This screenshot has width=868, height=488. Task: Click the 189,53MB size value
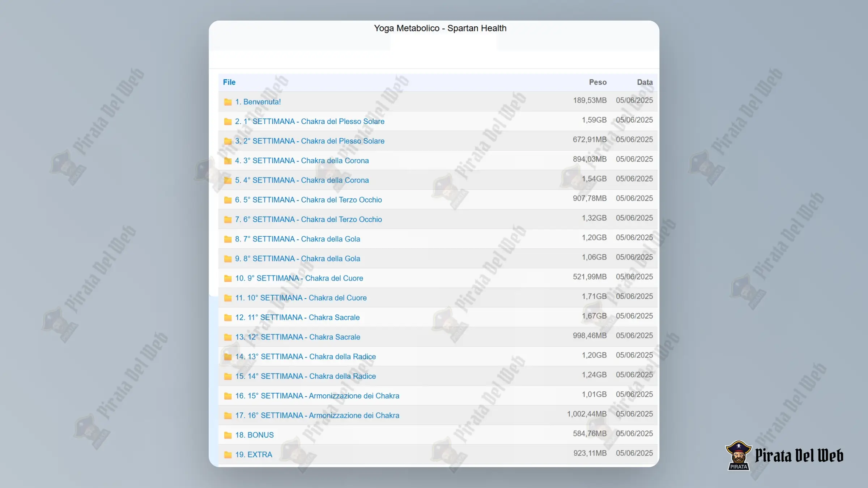click(x=590, y=100)
